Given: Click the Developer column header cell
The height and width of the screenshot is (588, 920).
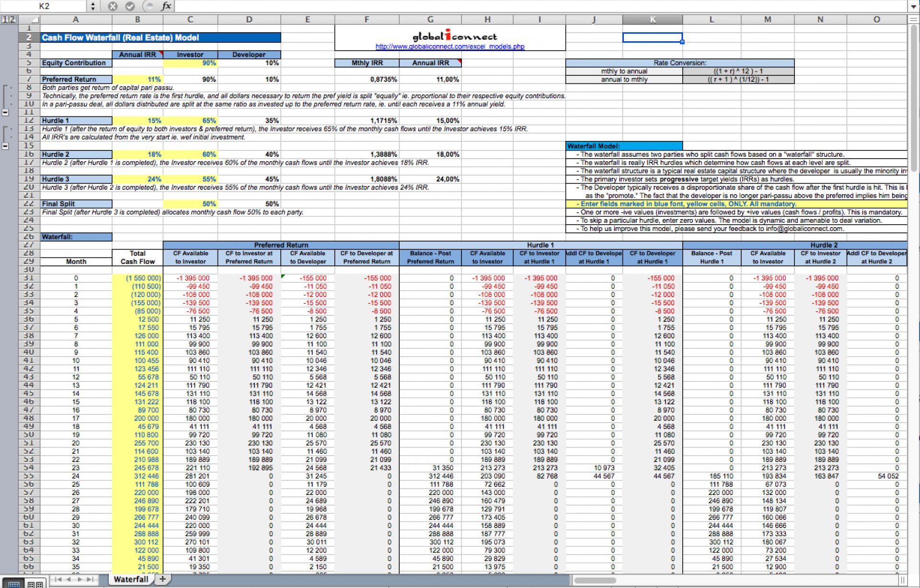Looking at the screenshot, I should point(249,55).
